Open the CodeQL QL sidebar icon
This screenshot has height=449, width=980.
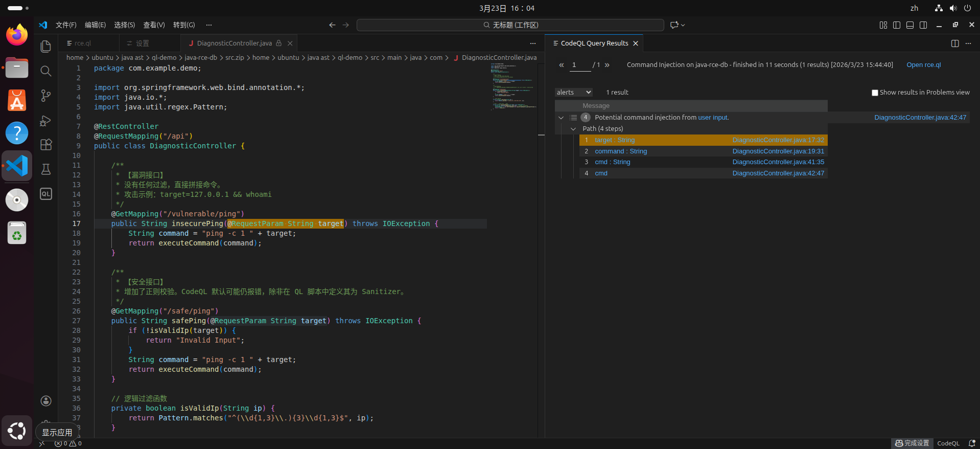tap(46, 194)
